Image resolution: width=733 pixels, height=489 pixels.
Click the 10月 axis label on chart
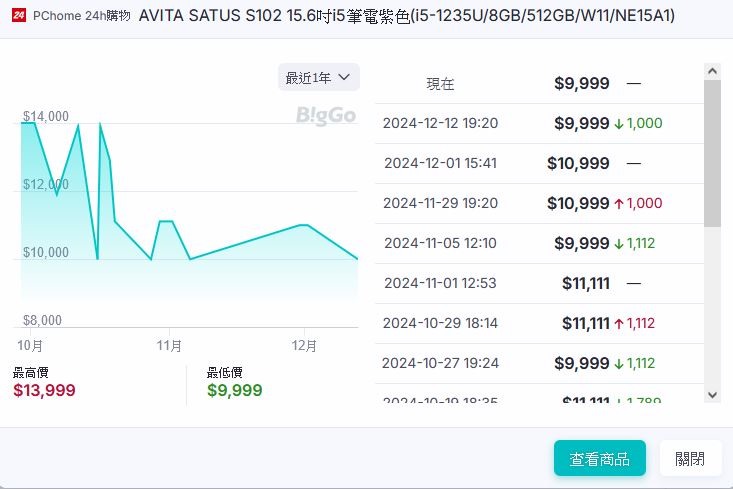[x=30, y=346]
